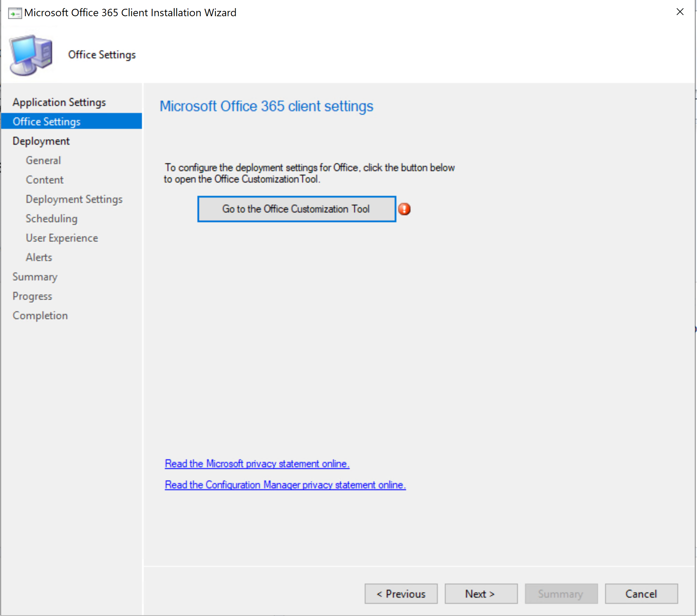
Task: Go back with the Previous button
Action: click(x=401, y=593)
